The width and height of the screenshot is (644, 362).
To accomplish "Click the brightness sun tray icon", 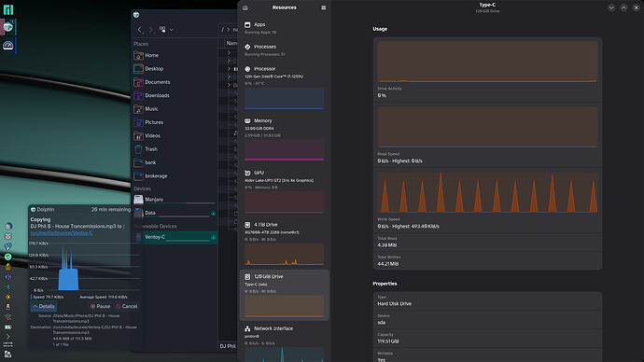I will click(8, 297).
